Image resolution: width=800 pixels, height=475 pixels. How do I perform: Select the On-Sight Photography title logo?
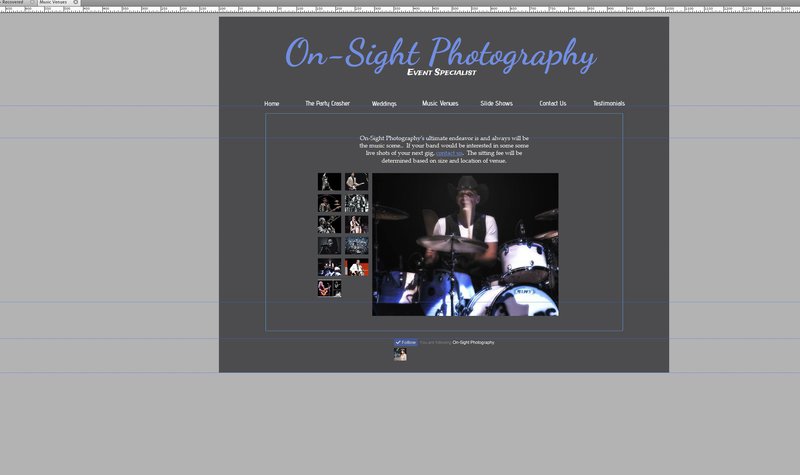coord(440,53)
